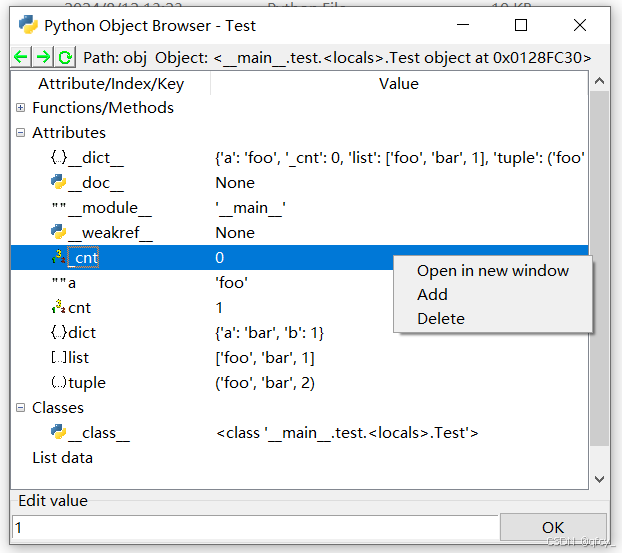Click the Python logo in title bar
622x553 pixels.
28,25
